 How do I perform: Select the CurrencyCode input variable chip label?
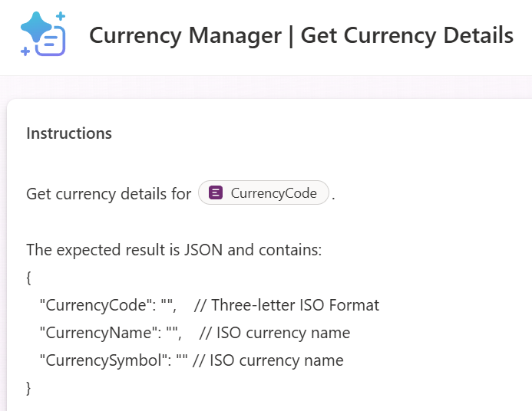coord(273,193)
